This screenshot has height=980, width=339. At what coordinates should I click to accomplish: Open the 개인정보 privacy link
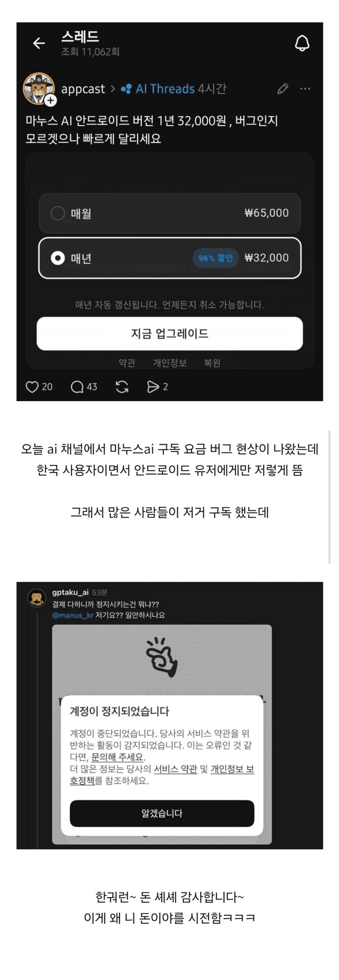pyautogui.click(x=170, y=363)
